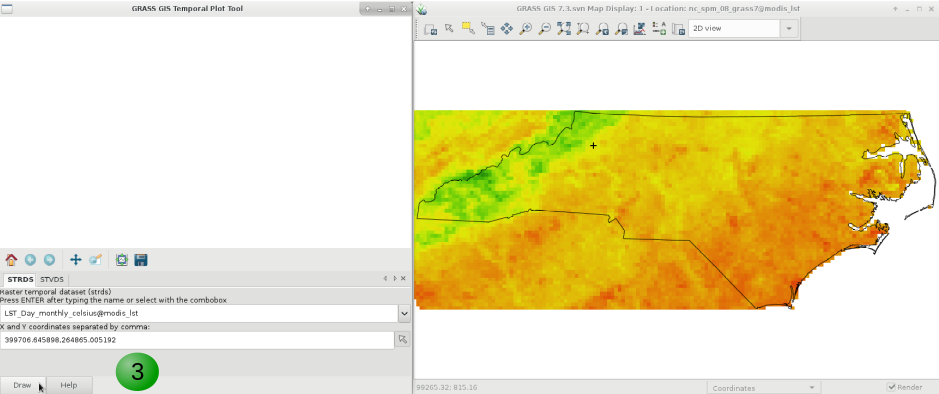The width and height of the screenshot is (939, 394).
Task: Activate the zoom to rectangle tool
Action: coord(95,260)
